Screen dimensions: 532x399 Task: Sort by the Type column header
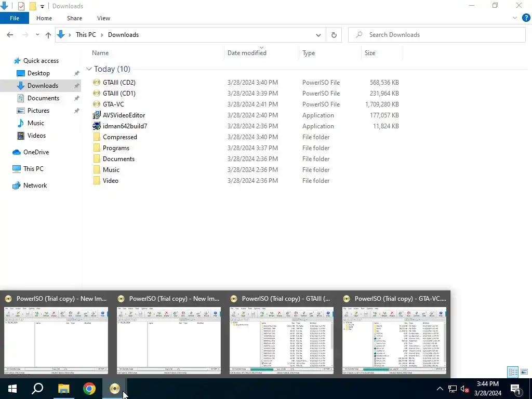[x=309, y=53]
